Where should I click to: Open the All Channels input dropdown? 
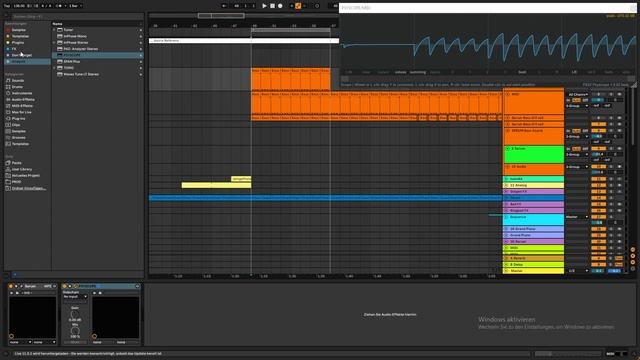pyautogui.click(x=578, y=95)
